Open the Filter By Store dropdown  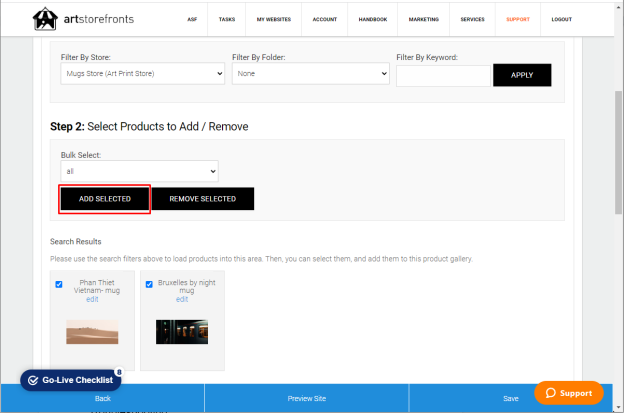[142, 74]
